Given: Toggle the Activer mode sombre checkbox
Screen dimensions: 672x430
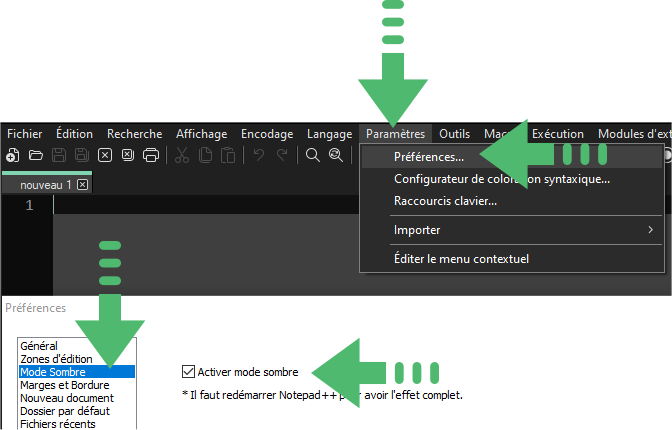Looking at the screenshot, I should (x=188, y=372).
